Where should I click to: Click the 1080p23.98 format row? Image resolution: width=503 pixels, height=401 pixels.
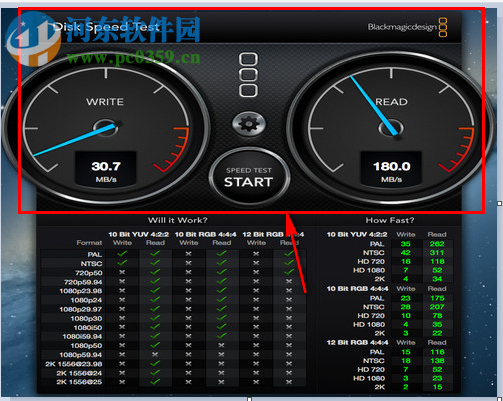[173, 291]
